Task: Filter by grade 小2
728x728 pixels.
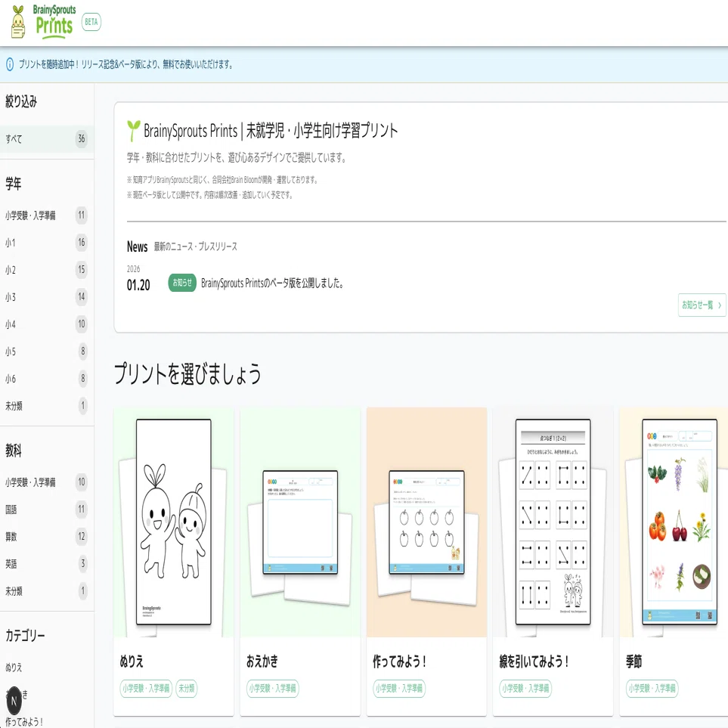Action: [x=47, y=270]
